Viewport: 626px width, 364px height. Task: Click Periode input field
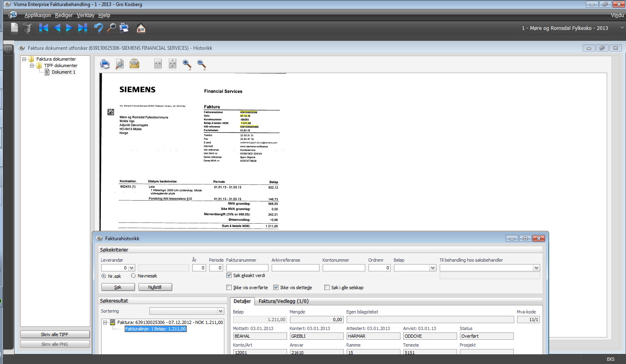tap(216, 268)
